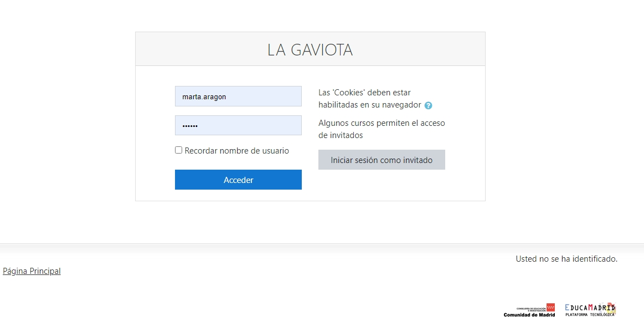Click the guest access login button
This screenshot has height=326, width=644.
(x=382, y=160)
